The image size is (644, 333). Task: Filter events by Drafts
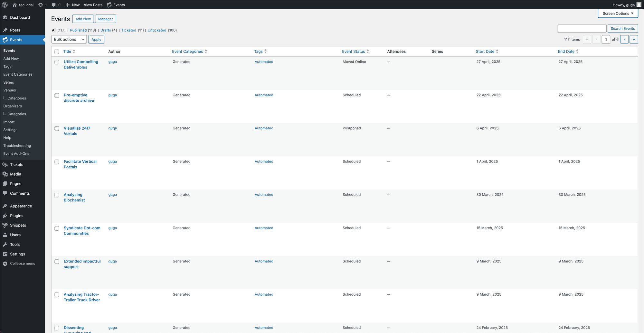click(x=105, y=30)
